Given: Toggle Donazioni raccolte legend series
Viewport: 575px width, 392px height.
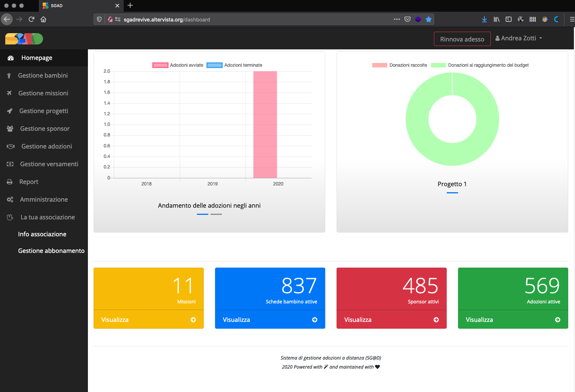Looking at the screenshot, I should click(x=400, y=65).
